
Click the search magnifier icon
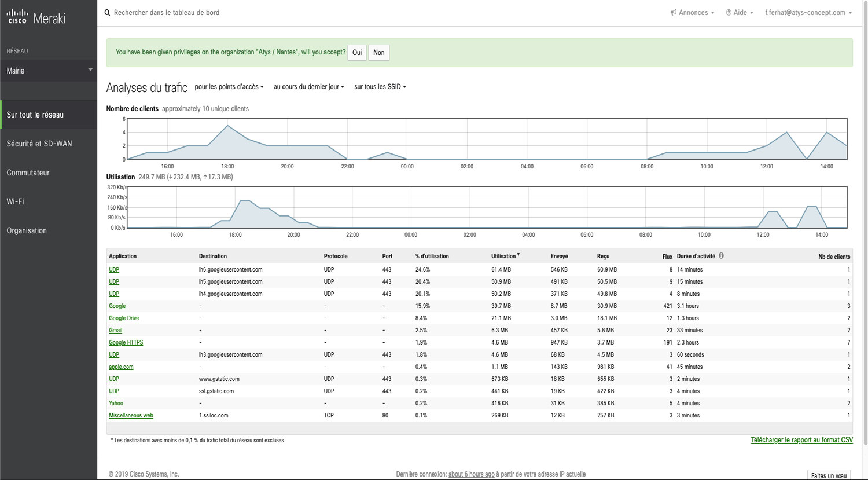(107, 13)
